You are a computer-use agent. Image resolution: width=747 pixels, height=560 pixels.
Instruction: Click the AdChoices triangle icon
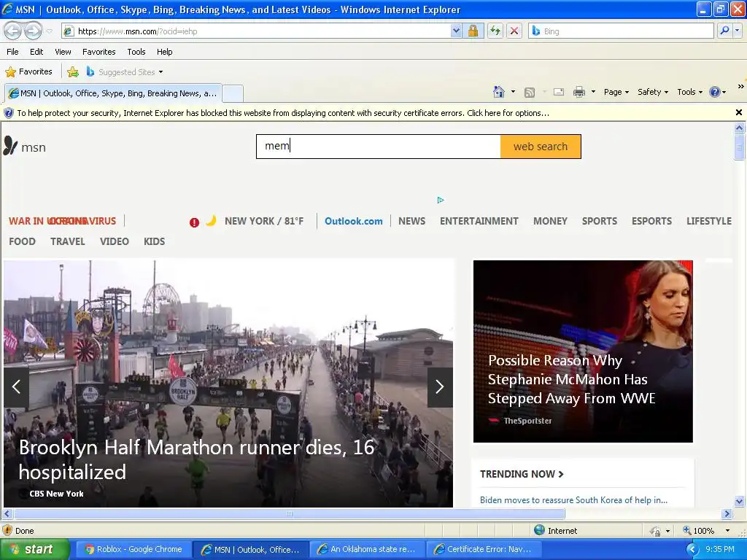click(441, 200)
